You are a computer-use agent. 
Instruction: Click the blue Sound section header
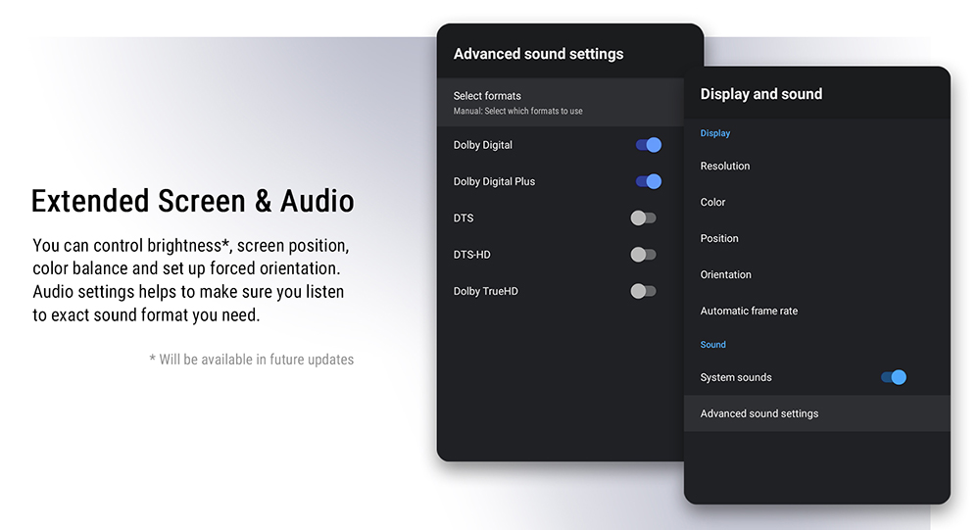[x=713, y=345]
